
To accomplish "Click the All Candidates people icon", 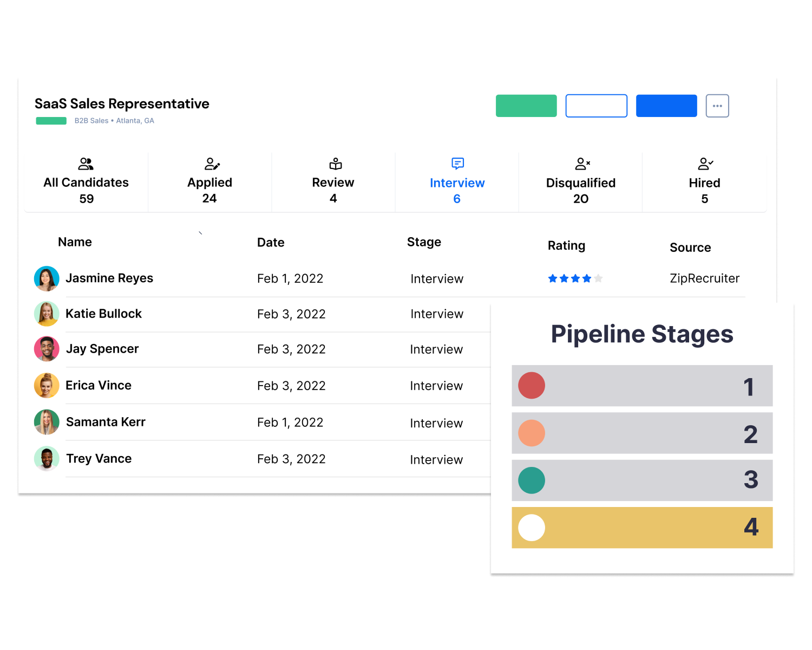I will (x=86, y=164).
